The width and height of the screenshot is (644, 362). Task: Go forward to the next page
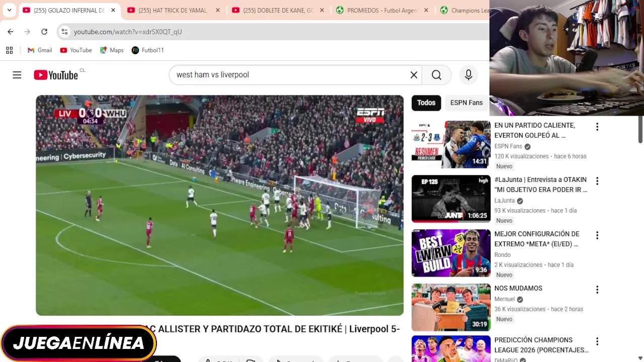click(27, 32)
